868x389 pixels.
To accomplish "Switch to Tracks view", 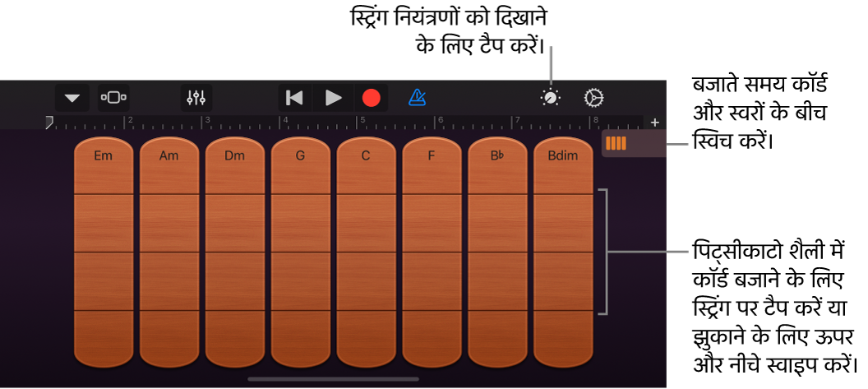I will [x=113, y=98].
